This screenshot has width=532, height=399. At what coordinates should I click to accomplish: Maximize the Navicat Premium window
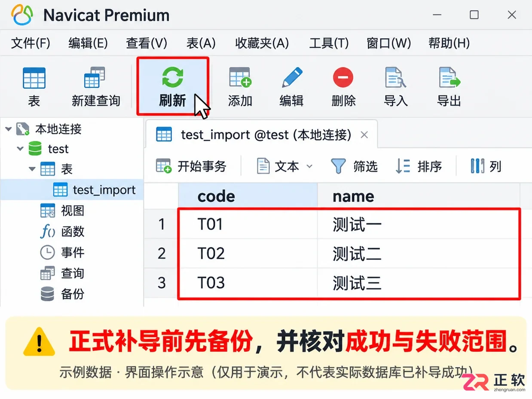(474, 15)
